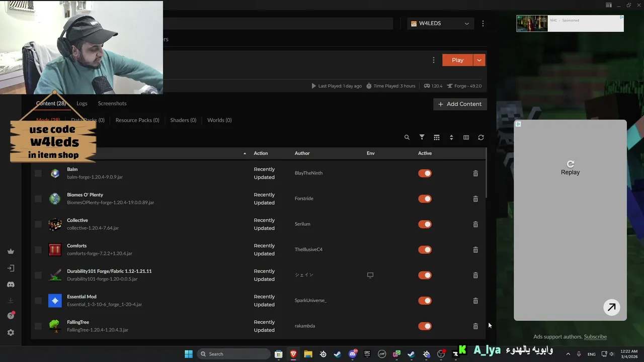Click the taskbar Search box

[x=233, y=354]
